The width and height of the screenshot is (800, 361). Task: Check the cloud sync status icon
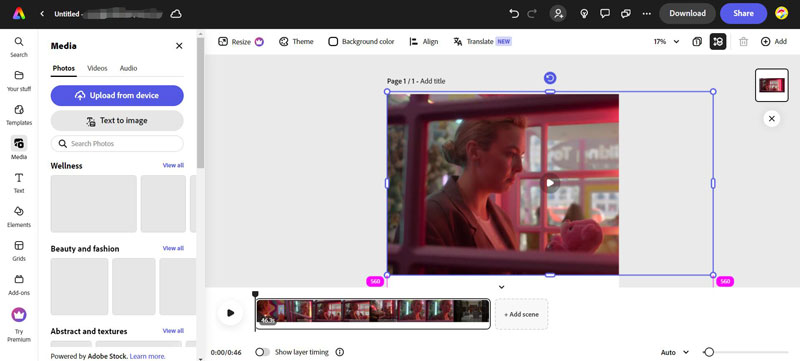176,14
